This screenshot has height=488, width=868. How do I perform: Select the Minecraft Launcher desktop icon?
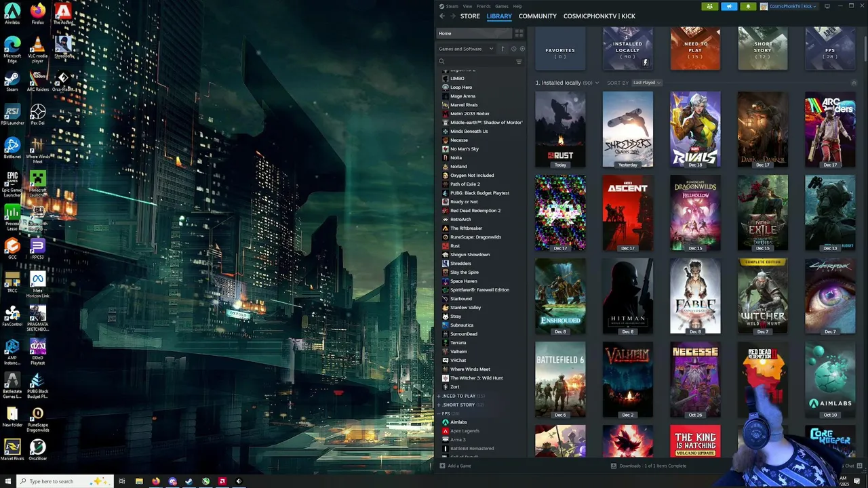(38, 184)
